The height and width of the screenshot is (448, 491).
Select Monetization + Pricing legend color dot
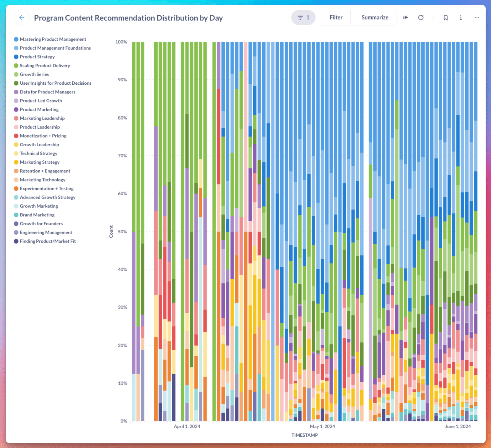coord(16,136)
